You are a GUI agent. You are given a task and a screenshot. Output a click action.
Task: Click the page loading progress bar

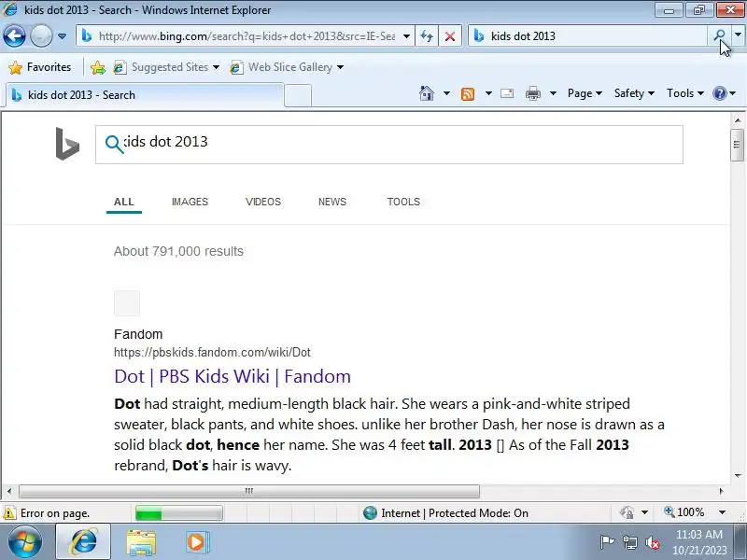[178, 513]
